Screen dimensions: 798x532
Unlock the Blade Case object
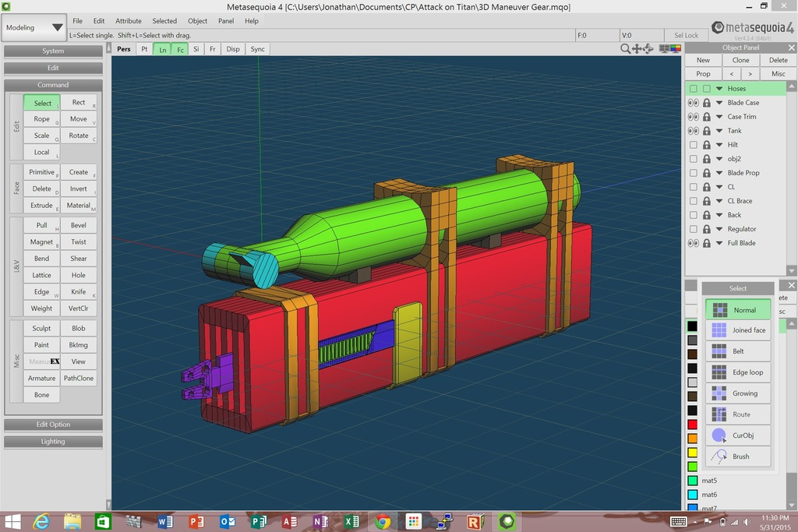coord(706,102)
